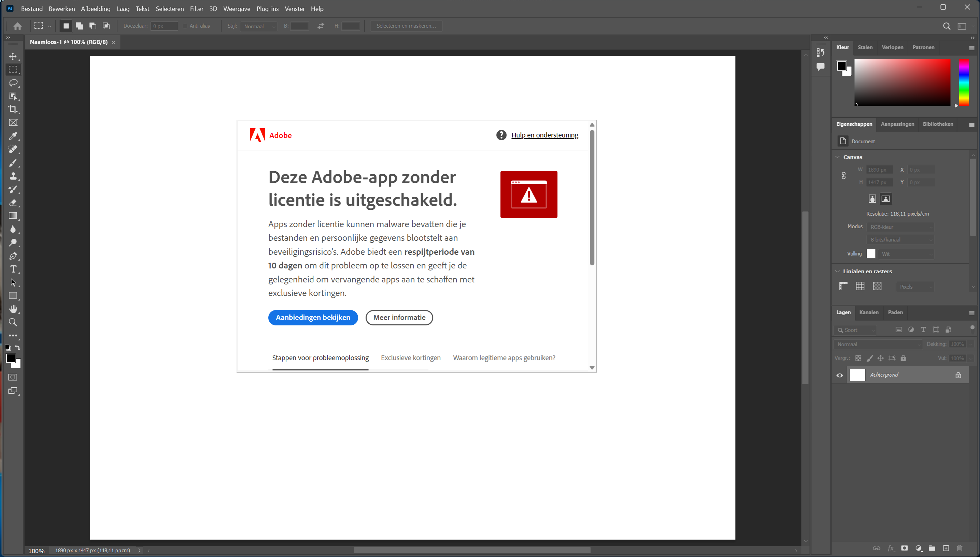The image size is (980, 557).
Task: Select the Eyedropper tool
Action: pyautogui.click(x=13, y=136)
